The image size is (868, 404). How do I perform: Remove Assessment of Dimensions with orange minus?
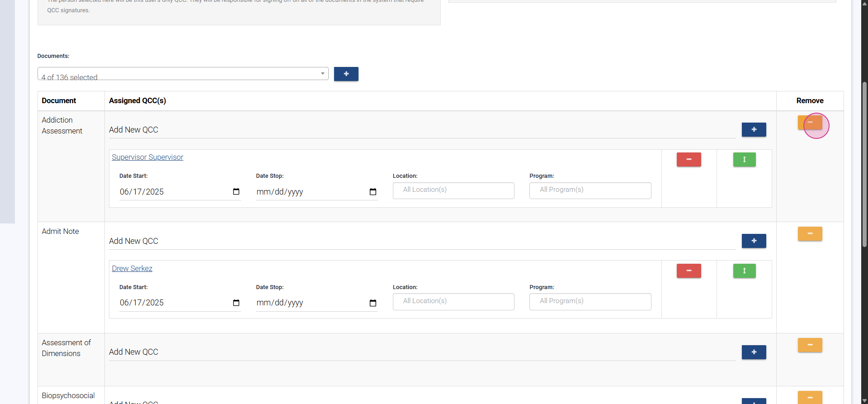(x=810, y=345)
